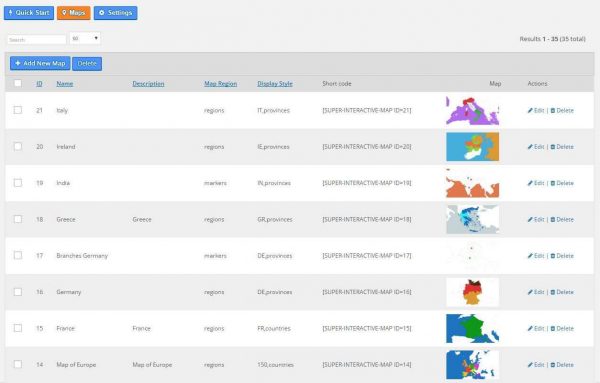This screenshot has height=383, width=600.
Task: Check the checkbox for Map of Europe row
Action: 18,365
